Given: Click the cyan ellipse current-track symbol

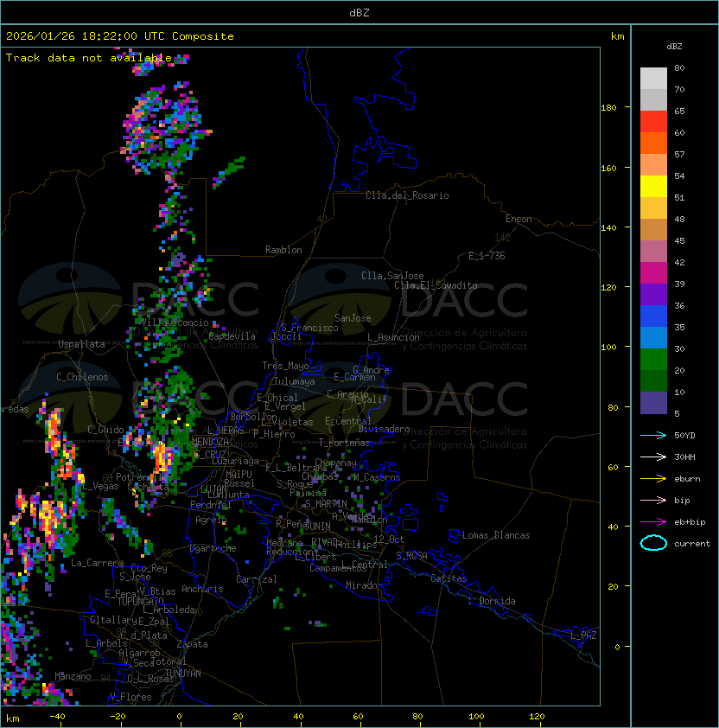Looking at the screenshot, I should 653,544.
